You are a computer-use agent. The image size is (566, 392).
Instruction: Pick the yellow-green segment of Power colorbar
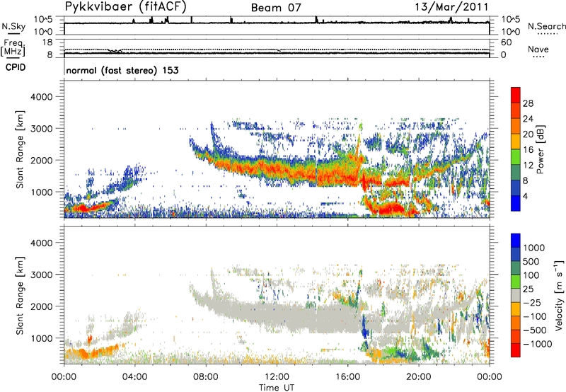[516, 156]
